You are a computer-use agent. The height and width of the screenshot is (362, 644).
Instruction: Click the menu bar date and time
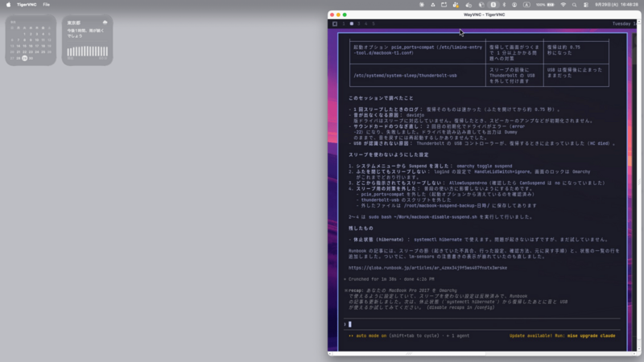click(616, 5)
